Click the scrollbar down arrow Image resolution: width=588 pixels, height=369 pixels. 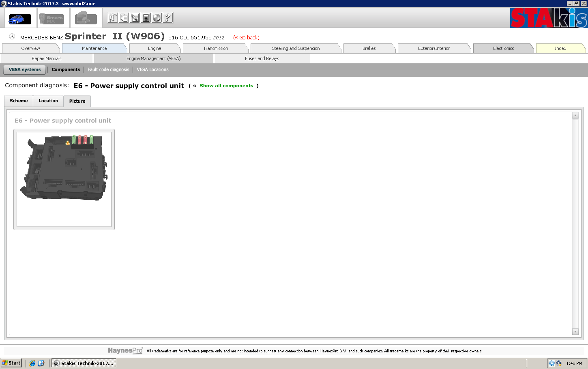coord(575,332)
